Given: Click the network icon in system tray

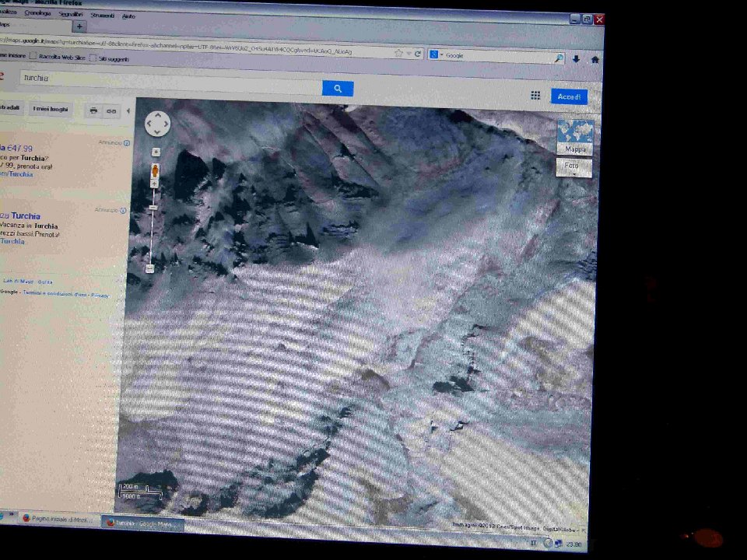Looking at the screenshot, I should tap(558, 544).
